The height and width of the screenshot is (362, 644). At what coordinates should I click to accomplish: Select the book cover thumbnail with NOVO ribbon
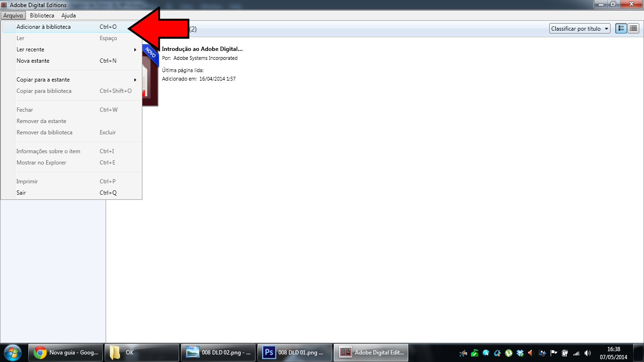click(x=150, y=75)
